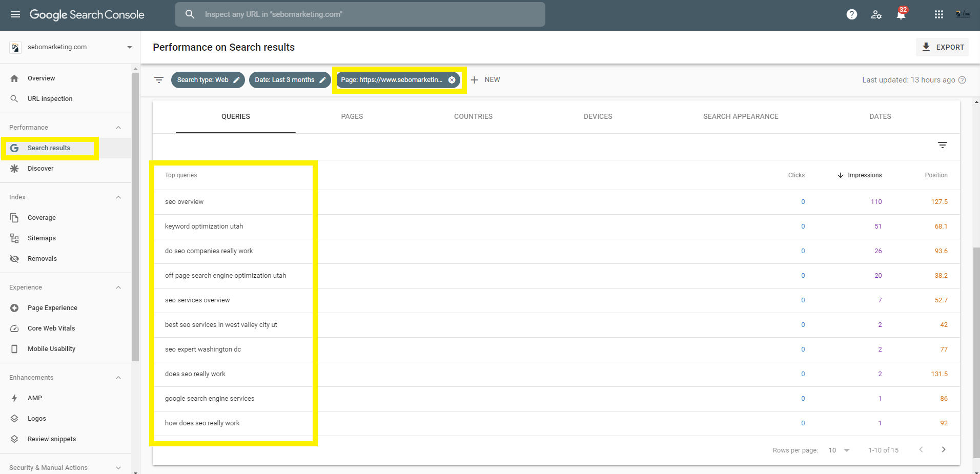This screenshot has width=980, height=474.
Task: Click the last updated info help icon
Action: click(962, 80)
